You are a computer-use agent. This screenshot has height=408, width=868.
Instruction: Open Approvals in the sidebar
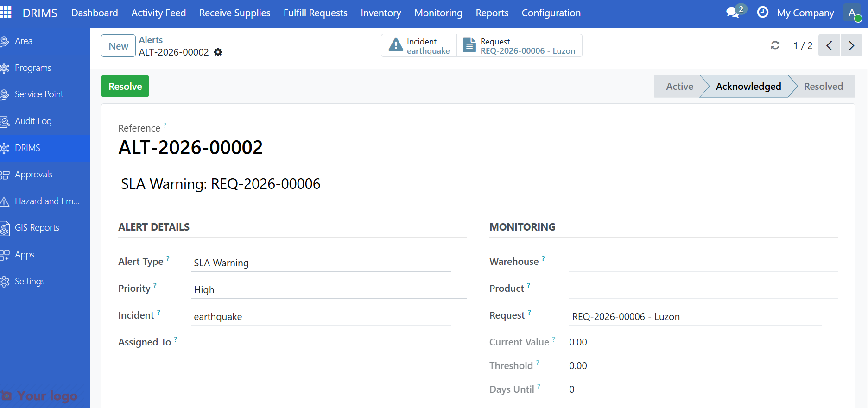pos(45,175)
